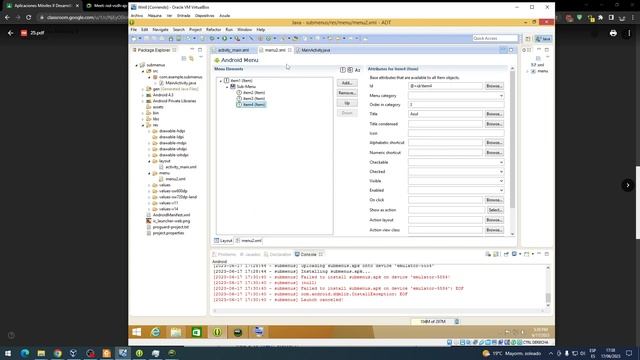Image resolution: width=640 pixels, height=360 pixels.
Task: Click the console vertical scrollbar
Action: pyautogui.click(x=548, y=287)
